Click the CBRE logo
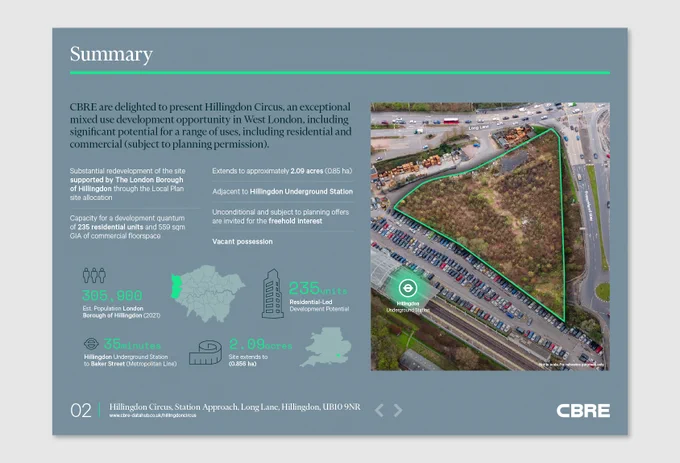This screenshot has width=680, height=463. (x=583, y=411)
